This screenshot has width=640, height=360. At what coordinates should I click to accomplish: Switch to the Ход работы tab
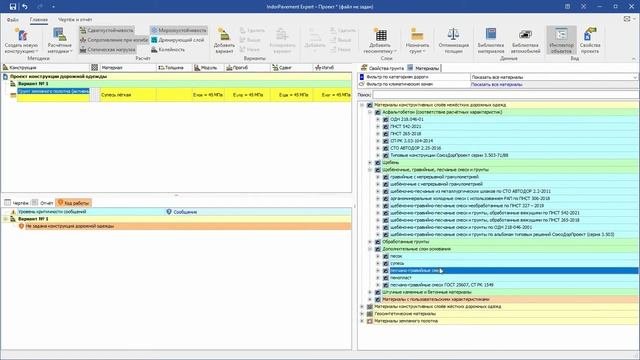73,202
